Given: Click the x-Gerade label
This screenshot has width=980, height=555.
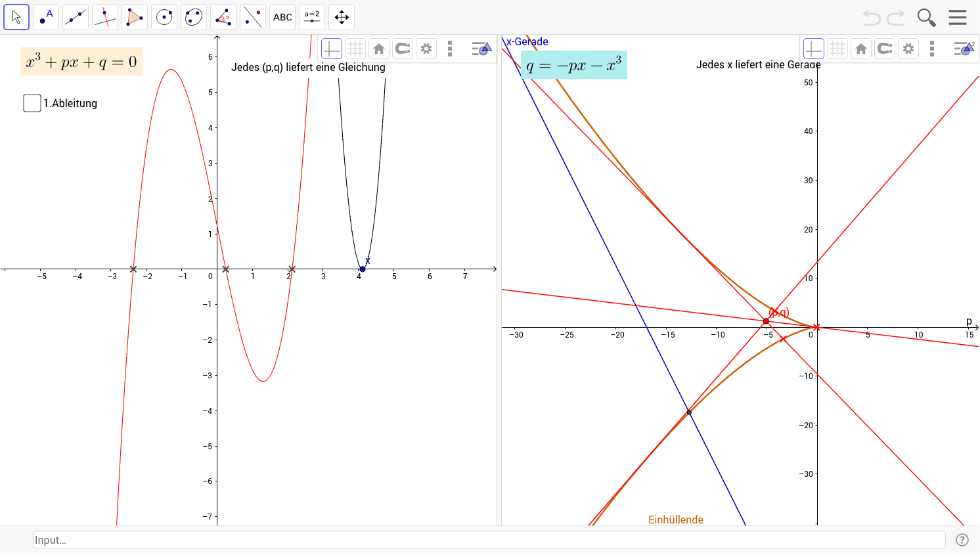Looking at the screenshot, I should 527,41.
